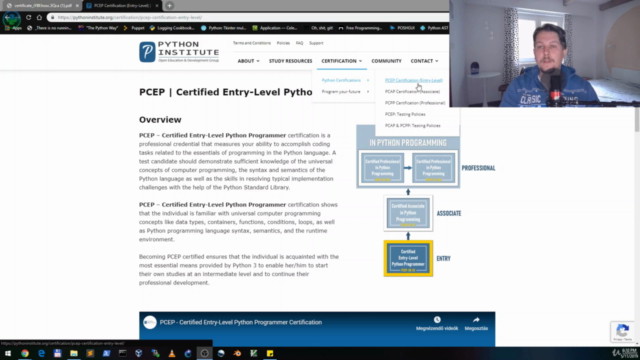This screenshot has width=640, height=360.
Task: Select PCEP: Testing Policies menu item
Action: [405, 114]
